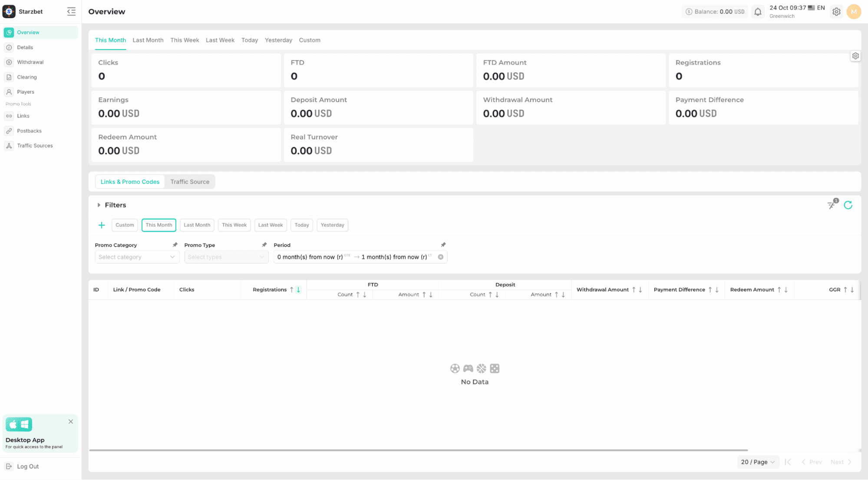The height and width of the screenshot is (480, 868).
Task: Select the This Week filter chip
Action: coord(234,225)
